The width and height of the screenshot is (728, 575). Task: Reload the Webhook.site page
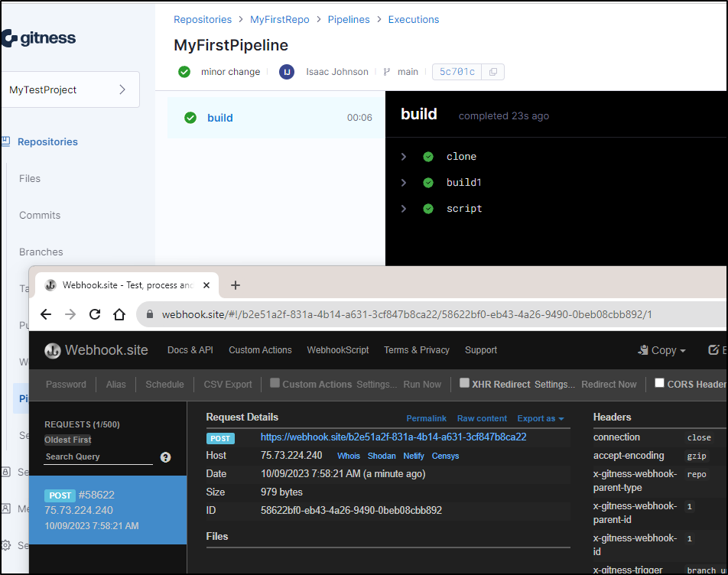pos(95,315)
